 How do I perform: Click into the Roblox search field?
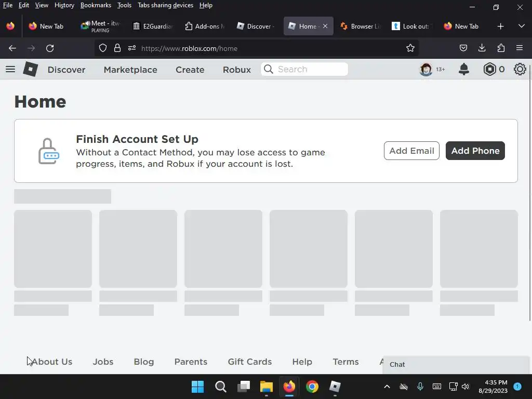304,69
